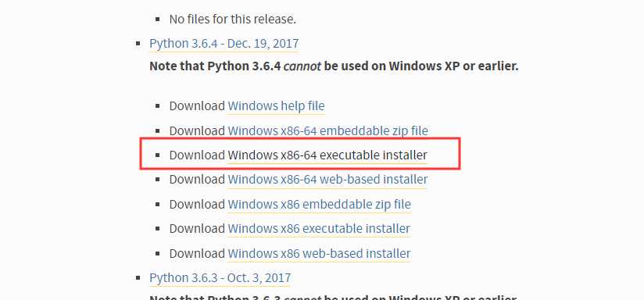Screen dimensions: 644x300
Task: Download the Windows help file
Action: (276, 106)
